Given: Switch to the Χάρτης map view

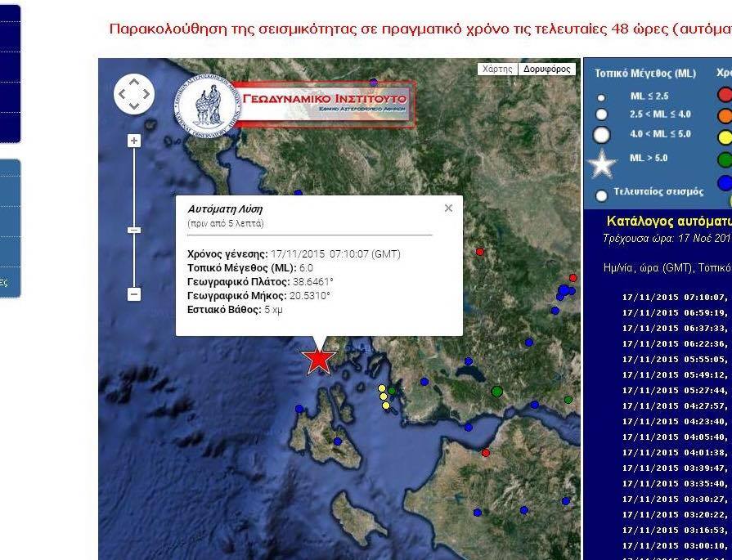Looking at the screenshot, I should 497,69.
